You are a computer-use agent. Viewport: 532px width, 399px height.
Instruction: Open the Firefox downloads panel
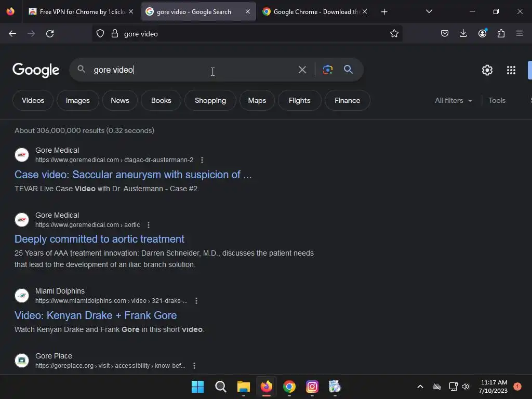pyautogui.click(x=463, y=34)
